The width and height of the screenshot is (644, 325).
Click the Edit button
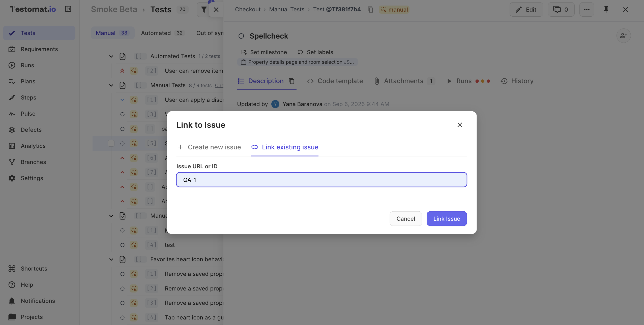tap(526, 10)
